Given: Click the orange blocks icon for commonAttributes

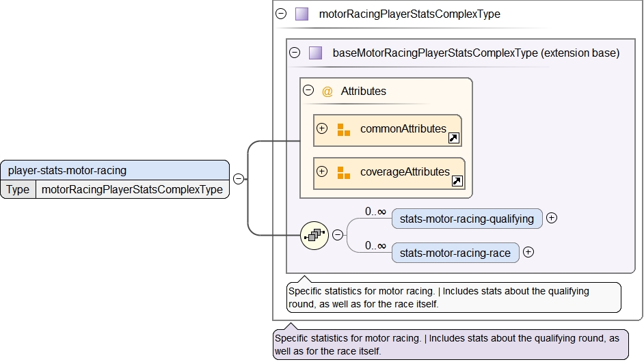Looking at the screenshot, I should [343, 129].
